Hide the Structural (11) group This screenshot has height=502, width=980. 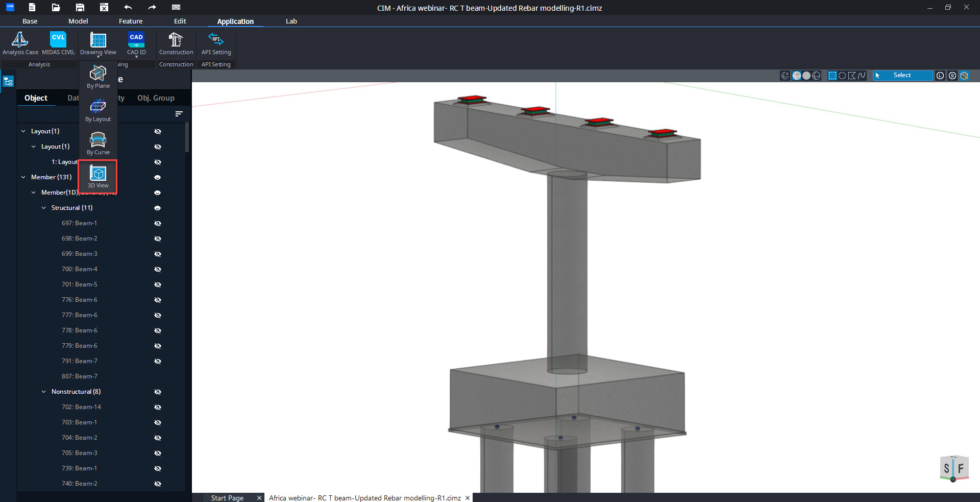pyautogui.click(x=158, y=208)
